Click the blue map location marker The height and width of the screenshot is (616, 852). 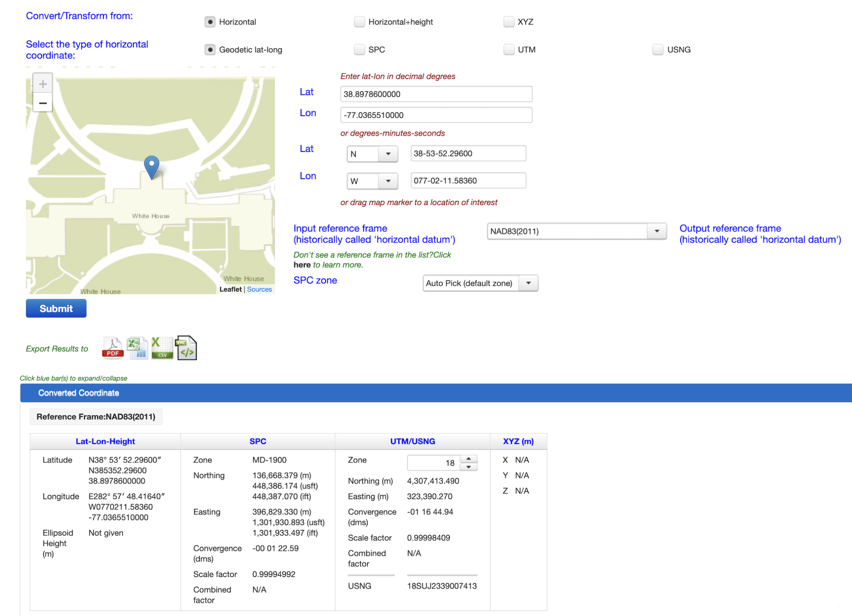pyautogui.click(x=151, y=166)
